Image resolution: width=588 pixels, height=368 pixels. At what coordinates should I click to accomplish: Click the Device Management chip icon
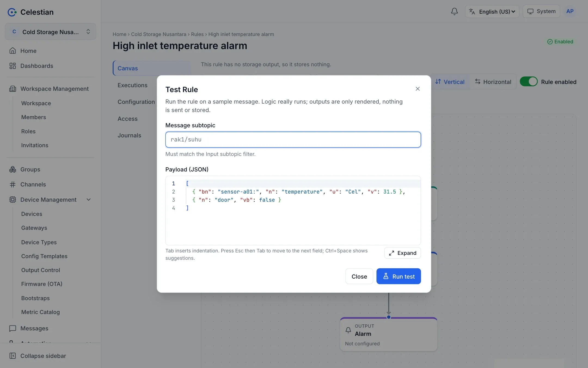pos(13,200)
